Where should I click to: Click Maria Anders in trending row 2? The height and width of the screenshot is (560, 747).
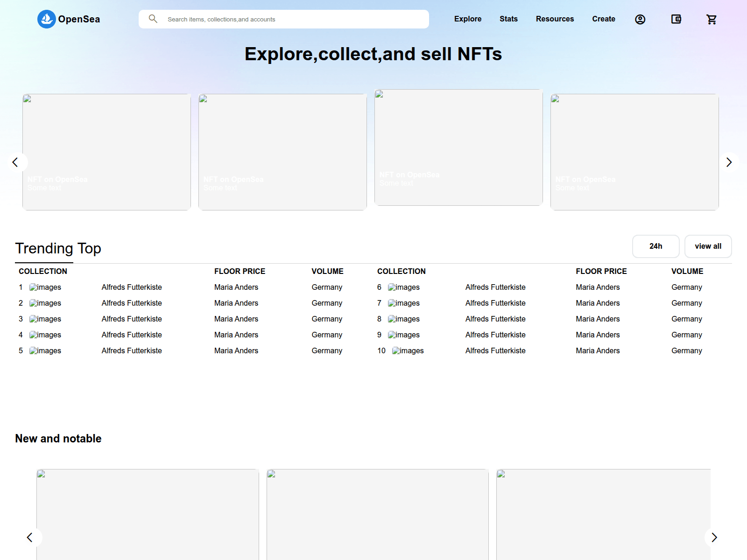(236, 303)
